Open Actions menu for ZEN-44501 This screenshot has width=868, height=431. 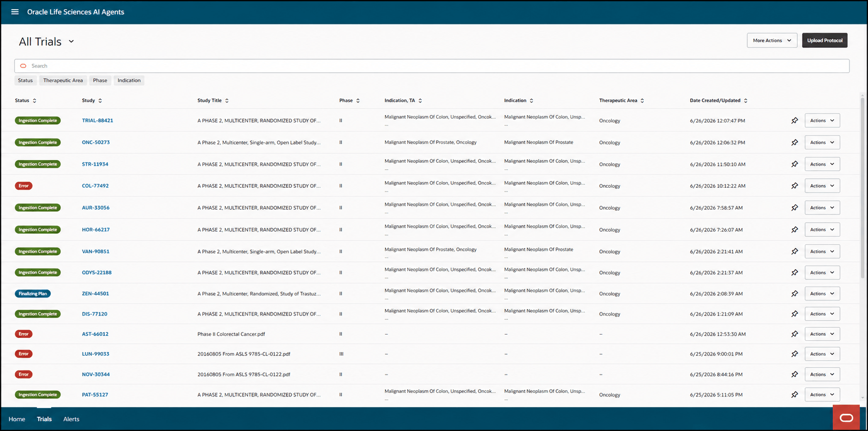coord(822,294)
